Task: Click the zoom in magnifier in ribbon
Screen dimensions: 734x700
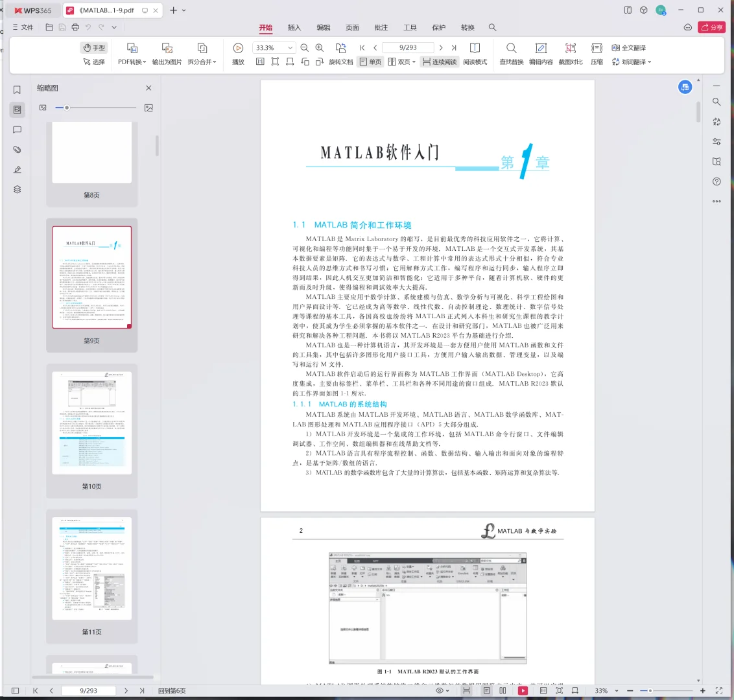Action: pyautogui.click(x=319, y=48)
